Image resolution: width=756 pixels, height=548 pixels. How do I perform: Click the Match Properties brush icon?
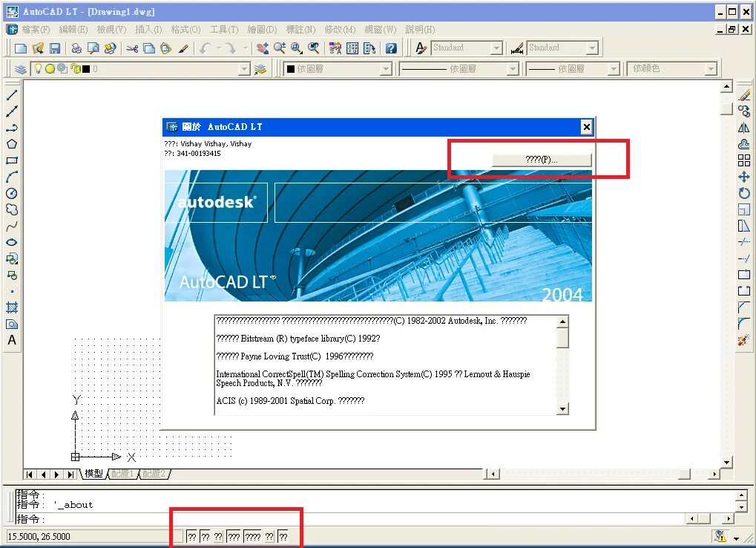pyautogui.click(x=183, y=48)
